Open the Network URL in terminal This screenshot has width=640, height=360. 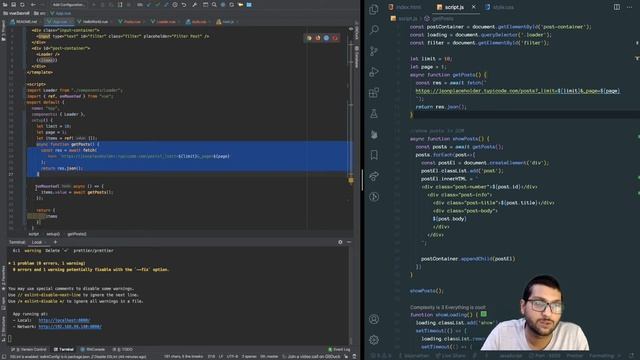pyautogui.click(x=70, y=327)
